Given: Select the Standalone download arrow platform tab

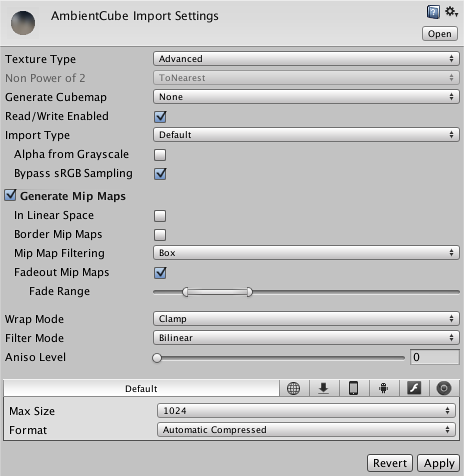Looking at the screenshot, I should (323, 388).
